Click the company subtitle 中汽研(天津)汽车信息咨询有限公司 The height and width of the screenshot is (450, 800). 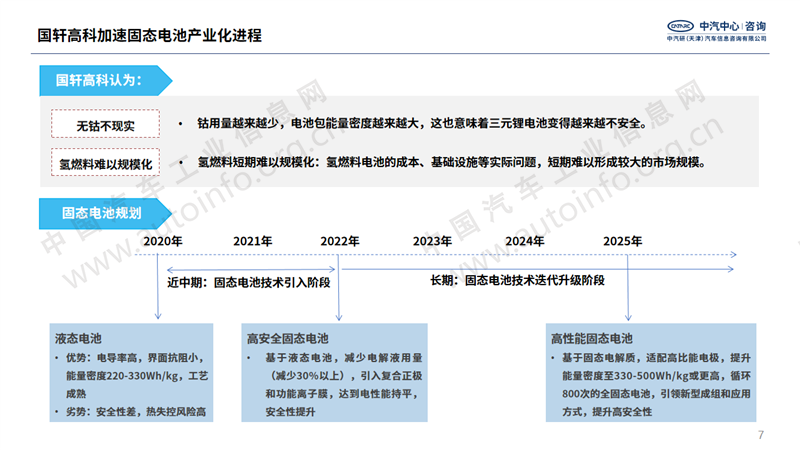(716, 38)
